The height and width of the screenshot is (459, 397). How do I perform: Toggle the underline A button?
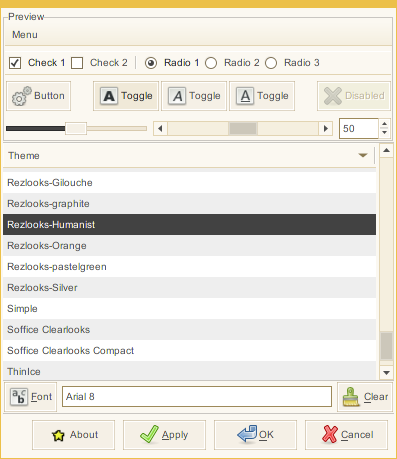262,96
